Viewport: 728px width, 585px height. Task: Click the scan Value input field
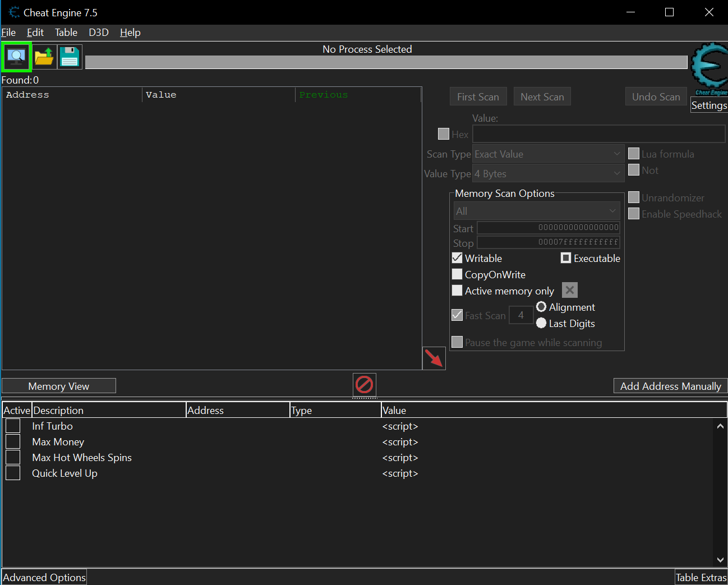[599, 133]
